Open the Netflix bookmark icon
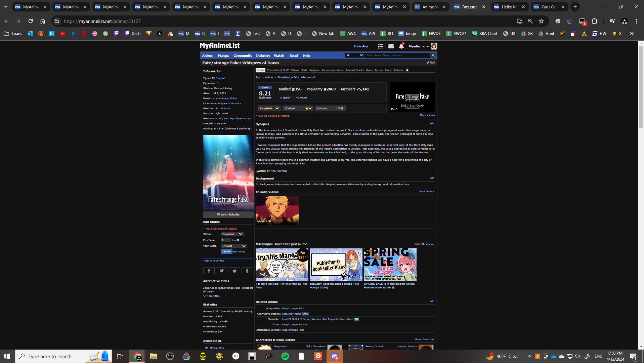The width and height of the screenshot is (644, 363). pos(84,34)
